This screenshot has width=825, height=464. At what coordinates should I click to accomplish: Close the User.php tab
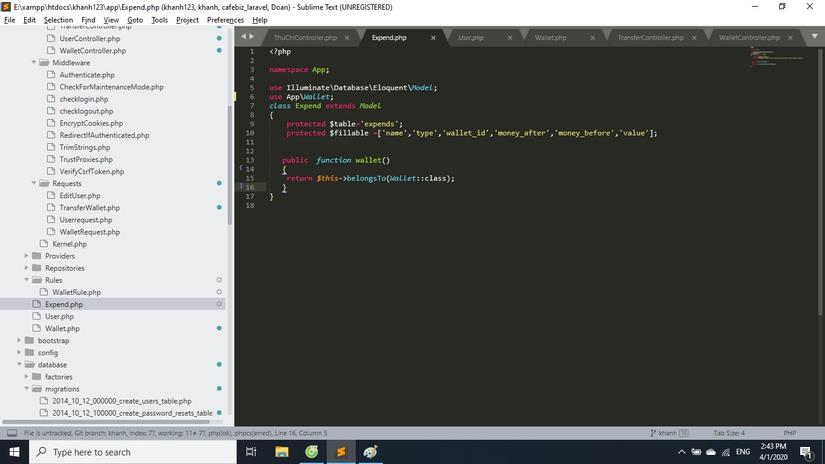pos(509,38)
